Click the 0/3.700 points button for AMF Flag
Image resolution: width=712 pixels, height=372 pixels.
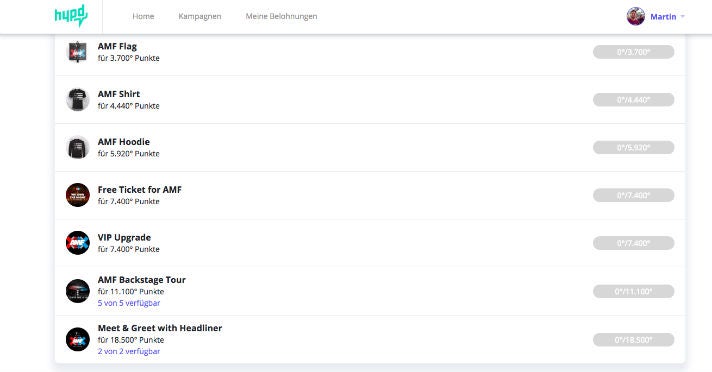633,52
